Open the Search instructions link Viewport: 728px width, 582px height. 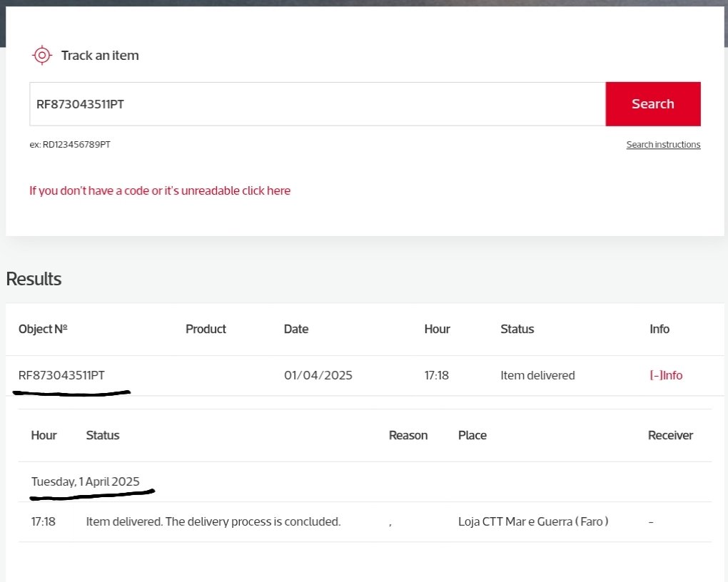(x=663, y=144)
